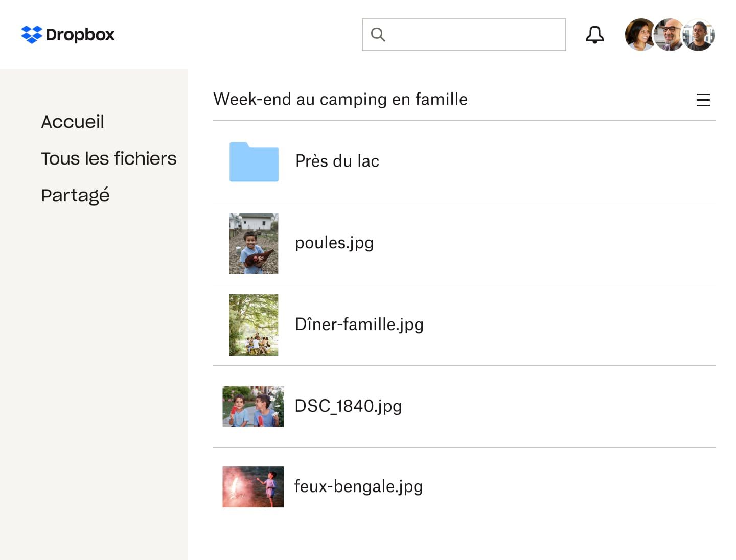Select the bald man with glasses avatar
Screen dimensions: 736x560
click(x=669, y=35)
